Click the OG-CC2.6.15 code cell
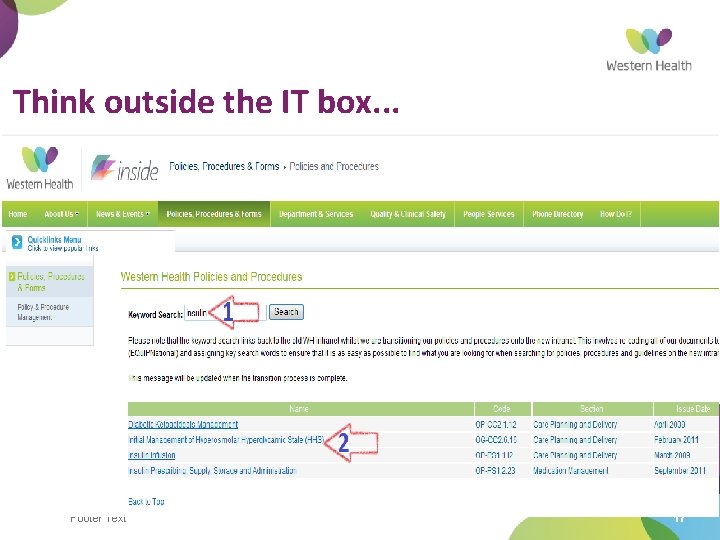 [x=496, y=440]
